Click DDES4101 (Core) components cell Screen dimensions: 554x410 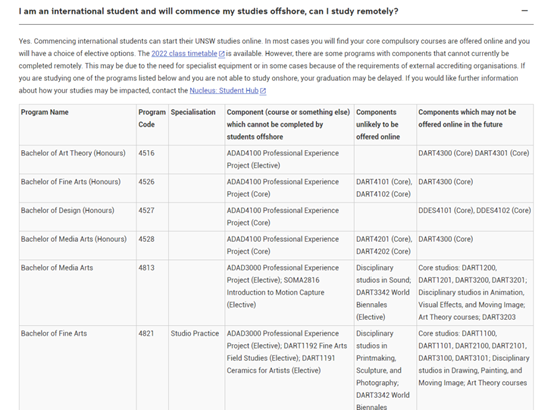pyautogui.click(x=475, y=217)
